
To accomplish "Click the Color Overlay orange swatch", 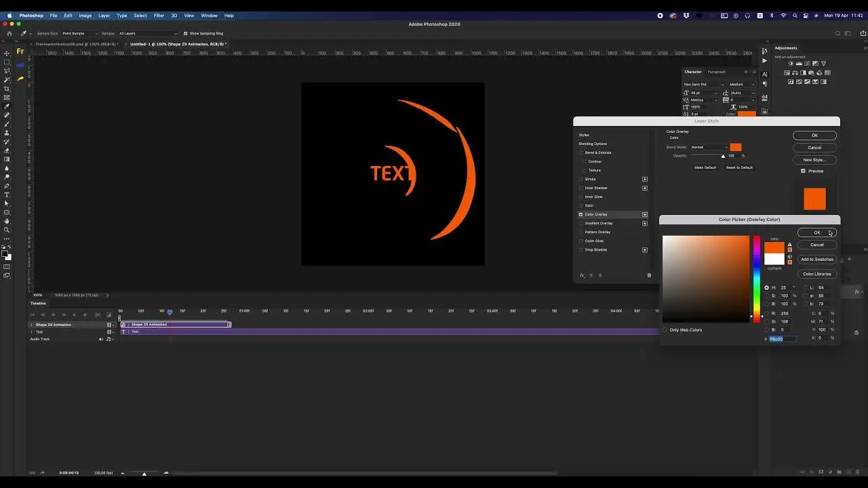I will tap(736, 147).
